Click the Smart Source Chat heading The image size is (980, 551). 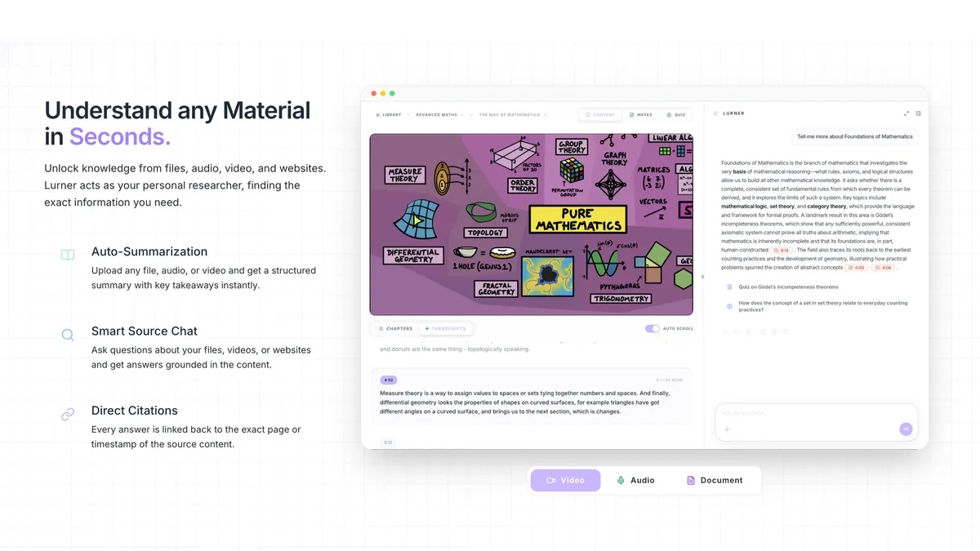click(145, 331)
